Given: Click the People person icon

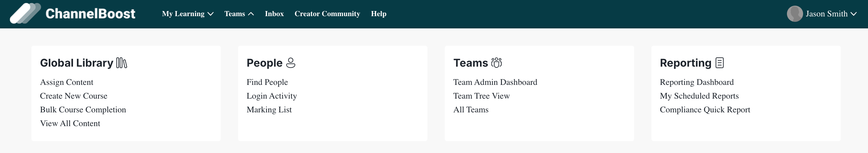Looking at the screenshot, I should coord(290,63).
